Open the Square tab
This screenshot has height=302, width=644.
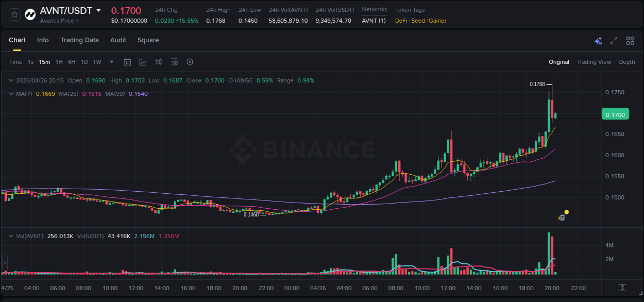pyautogui.click(x=148, y=40)
